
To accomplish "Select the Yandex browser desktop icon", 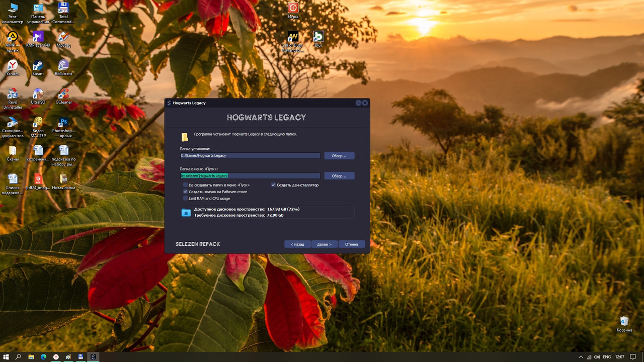I will [x=13, y=68].
